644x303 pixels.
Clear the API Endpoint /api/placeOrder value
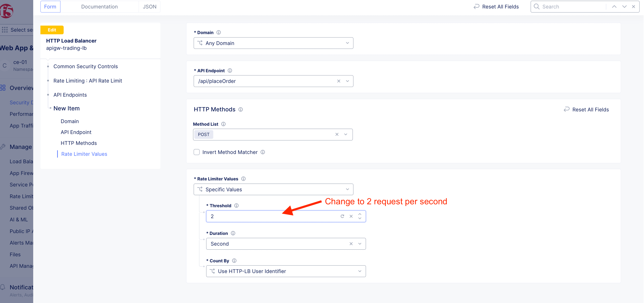339,81
